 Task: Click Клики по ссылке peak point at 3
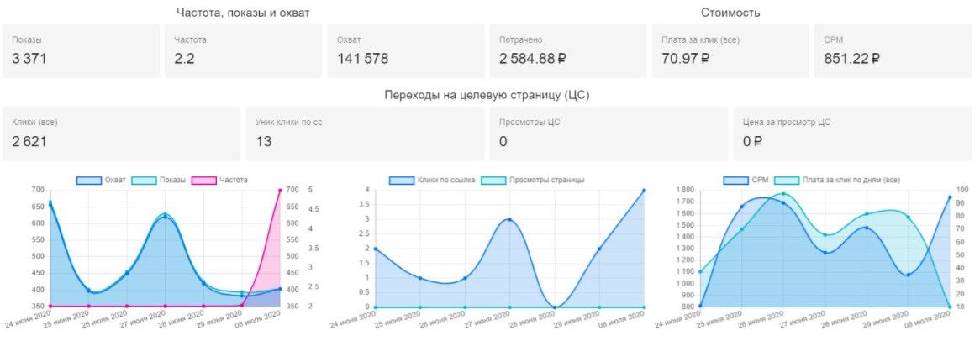point(510,220)
